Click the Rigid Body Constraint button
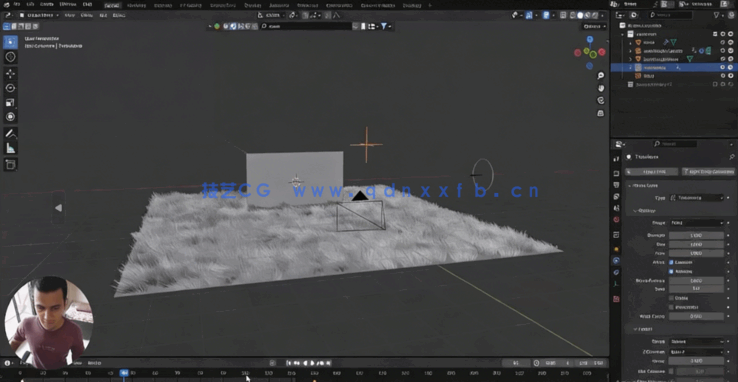The width and height of the screenshot is (738, 382). pyautogui.click(x=708, y=172)
